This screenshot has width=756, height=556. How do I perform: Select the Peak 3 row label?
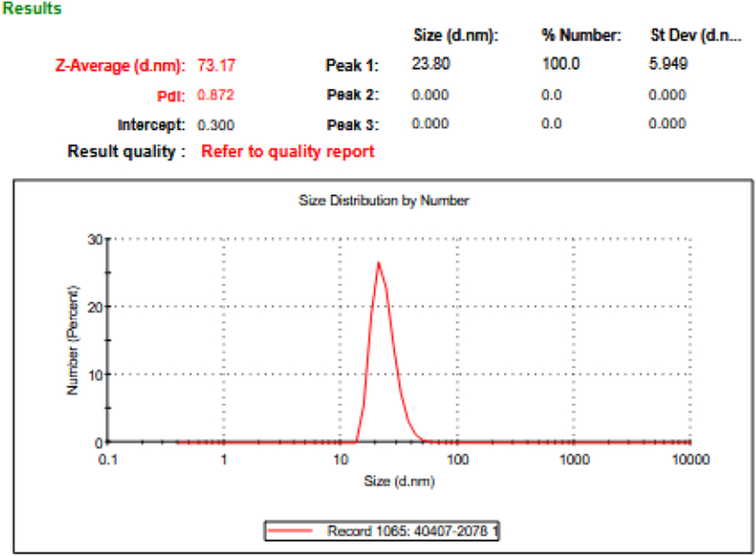352,125
